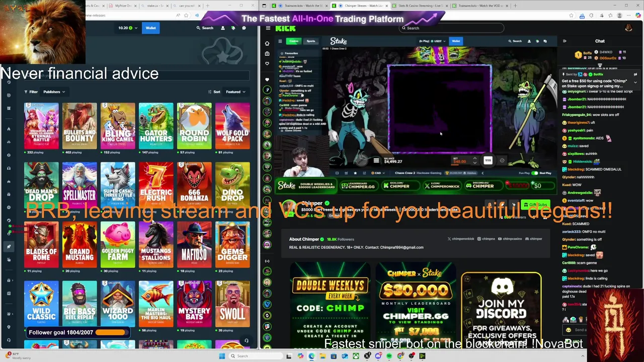Open Google Chrome from the taskbar

[400, 356]
